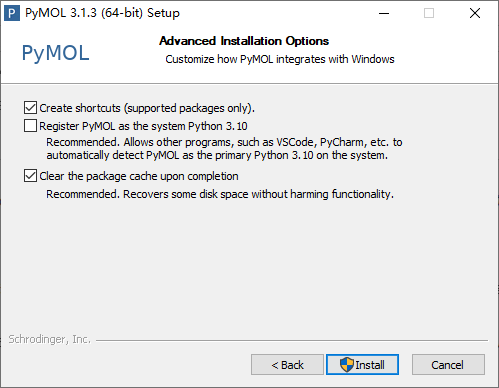The image size is (499, 388).
Task: Close the setup window with the X
Action: point(475,13)
